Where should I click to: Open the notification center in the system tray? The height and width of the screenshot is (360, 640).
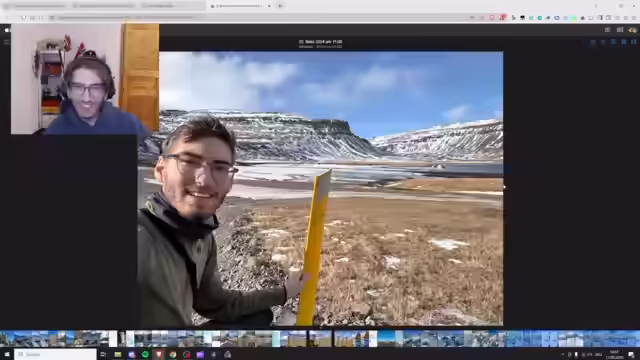coord(631,354)
